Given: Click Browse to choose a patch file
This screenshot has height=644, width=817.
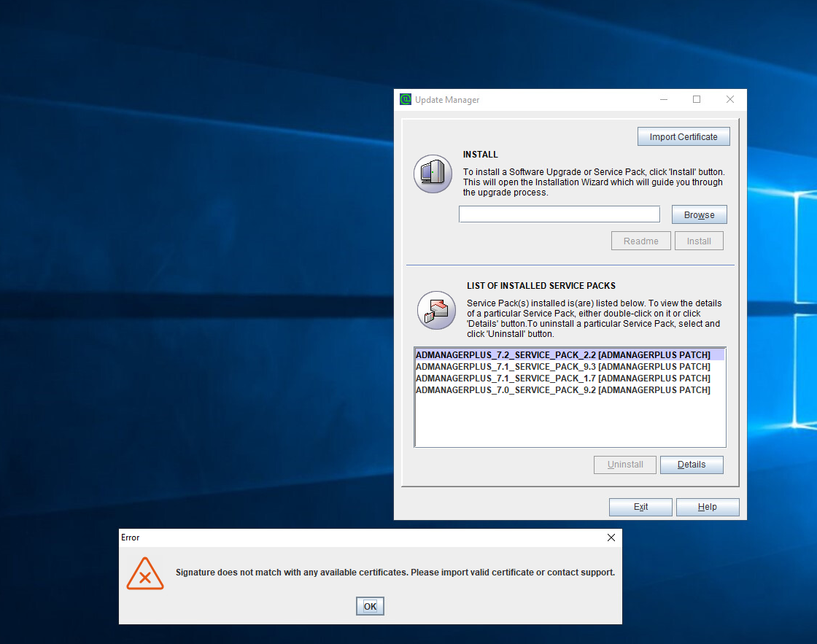Looking at the screenshot, I should click(700, 214).
